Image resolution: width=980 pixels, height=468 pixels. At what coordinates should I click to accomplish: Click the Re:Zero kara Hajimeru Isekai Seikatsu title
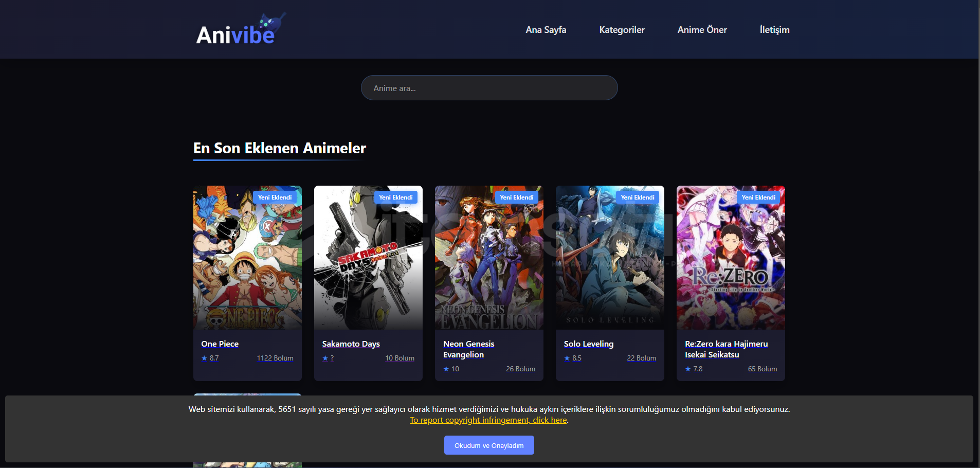point(726,349)
